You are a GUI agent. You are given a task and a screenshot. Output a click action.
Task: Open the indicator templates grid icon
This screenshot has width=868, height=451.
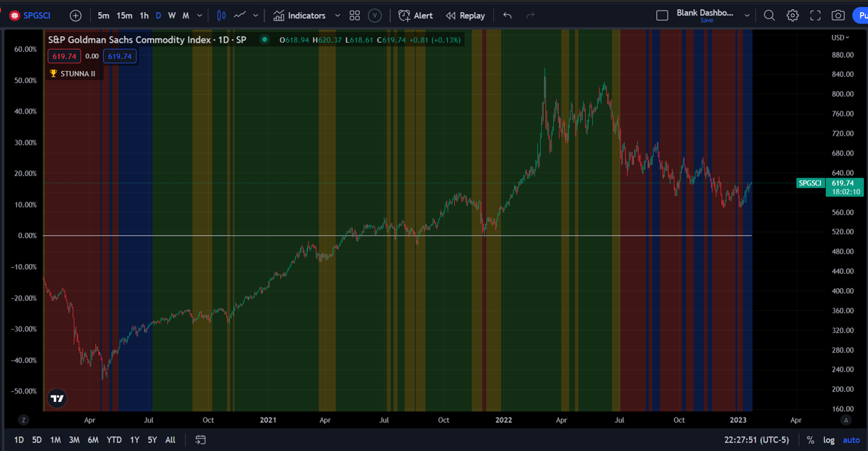click(x=355, y=16)
